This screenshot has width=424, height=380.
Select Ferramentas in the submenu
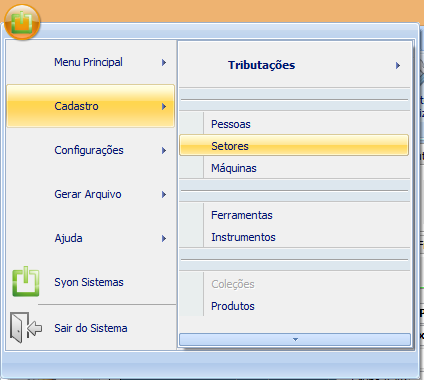coord(294,215)
